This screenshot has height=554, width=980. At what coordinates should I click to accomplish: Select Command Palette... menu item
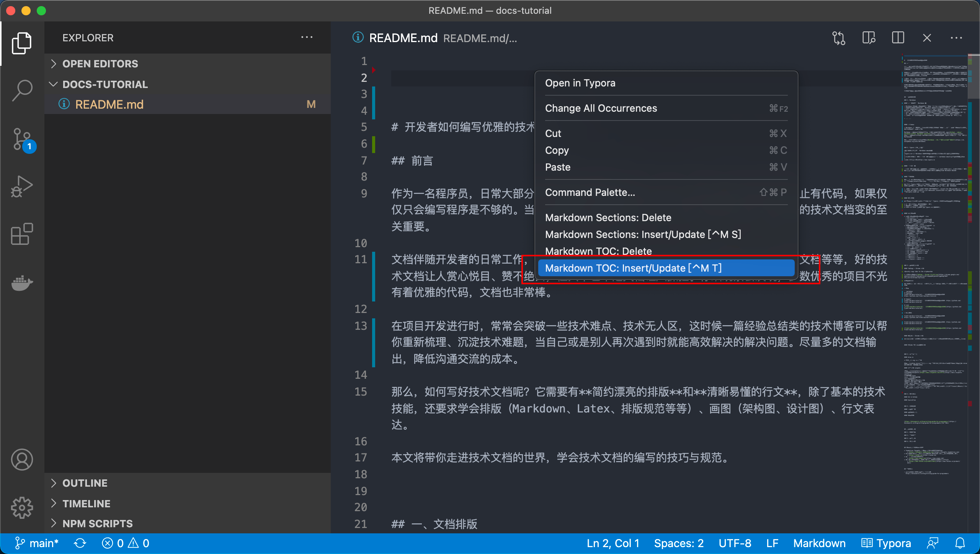[x=590, y=192]
